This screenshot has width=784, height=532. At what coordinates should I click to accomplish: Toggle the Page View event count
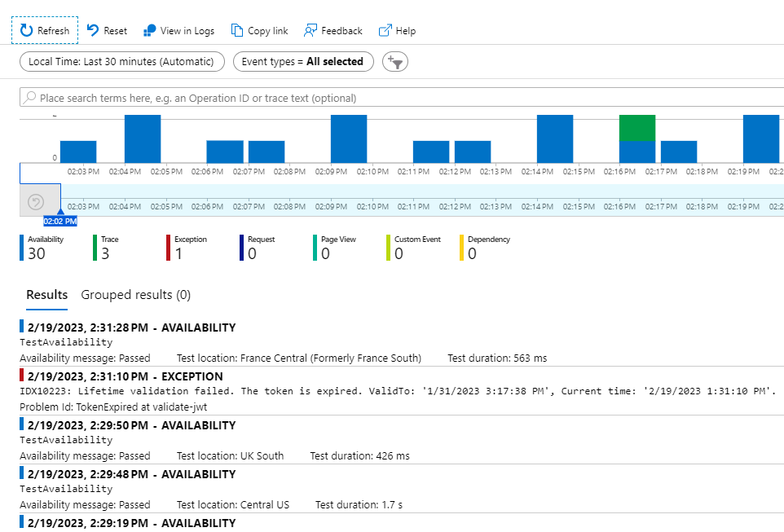(335, 248)
